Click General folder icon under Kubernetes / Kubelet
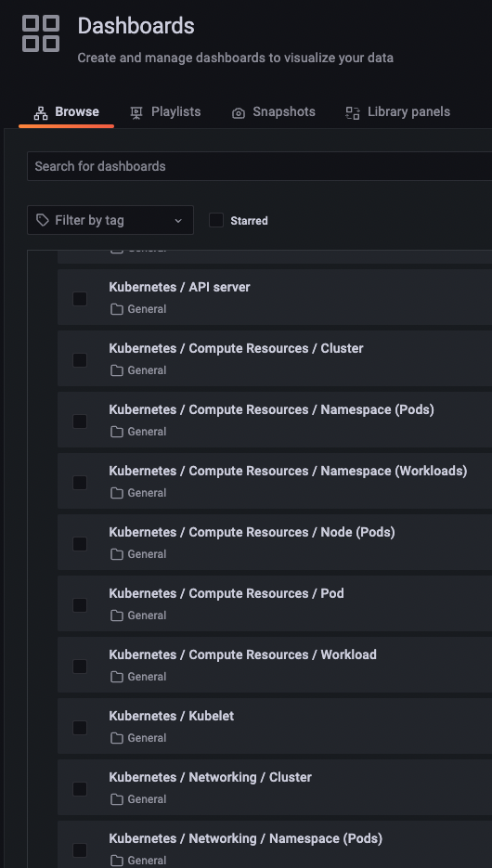This screenshot has height=868, width=492. (116, 738)
